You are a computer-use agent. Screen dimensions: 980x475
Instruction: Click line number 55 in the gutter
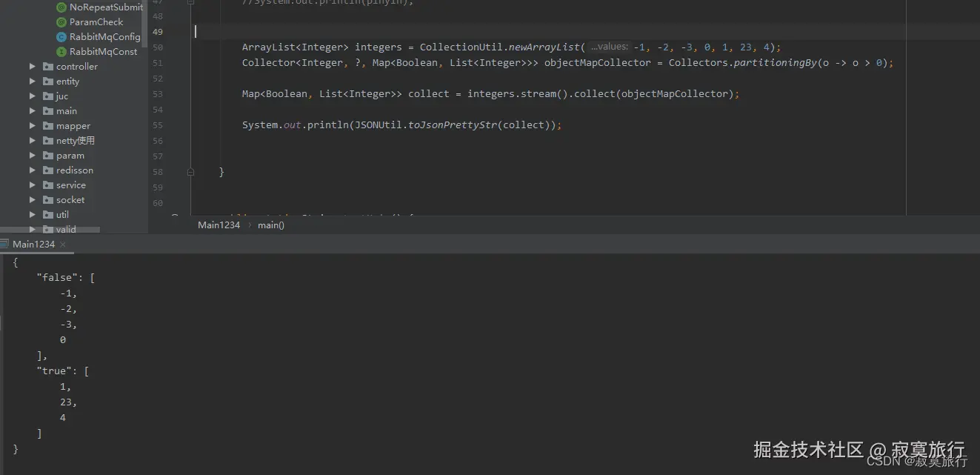pos(158,125)
